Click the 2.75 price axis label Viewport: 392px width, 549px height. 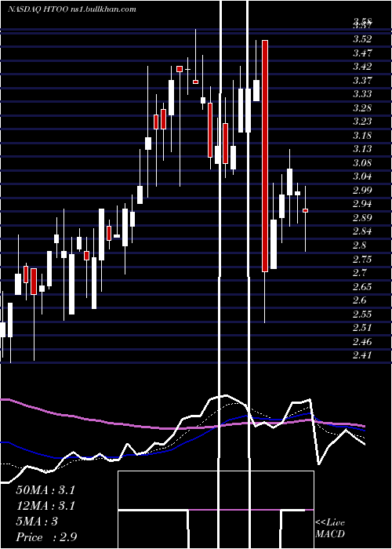pyautogui.click(x=362, y=259)
